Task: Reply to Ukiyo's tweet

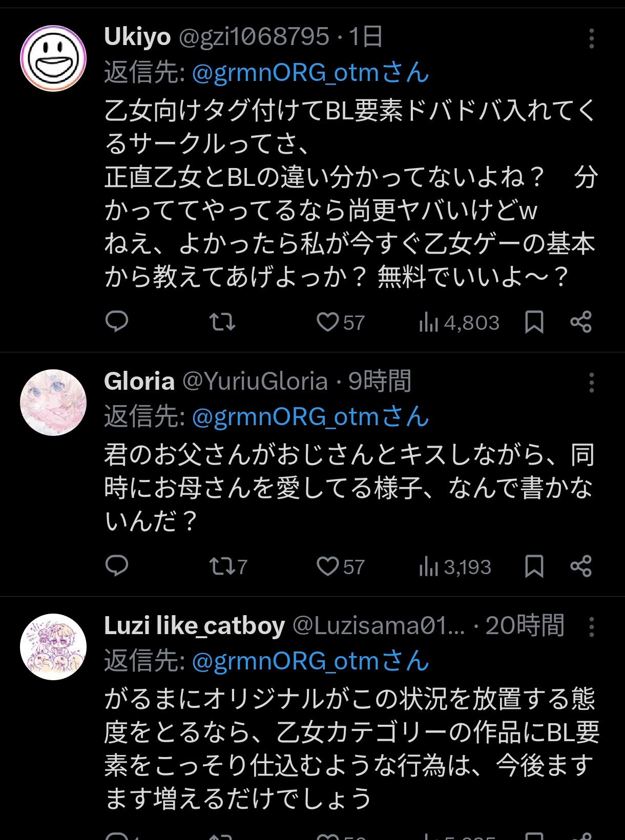Action: (117, 322)
